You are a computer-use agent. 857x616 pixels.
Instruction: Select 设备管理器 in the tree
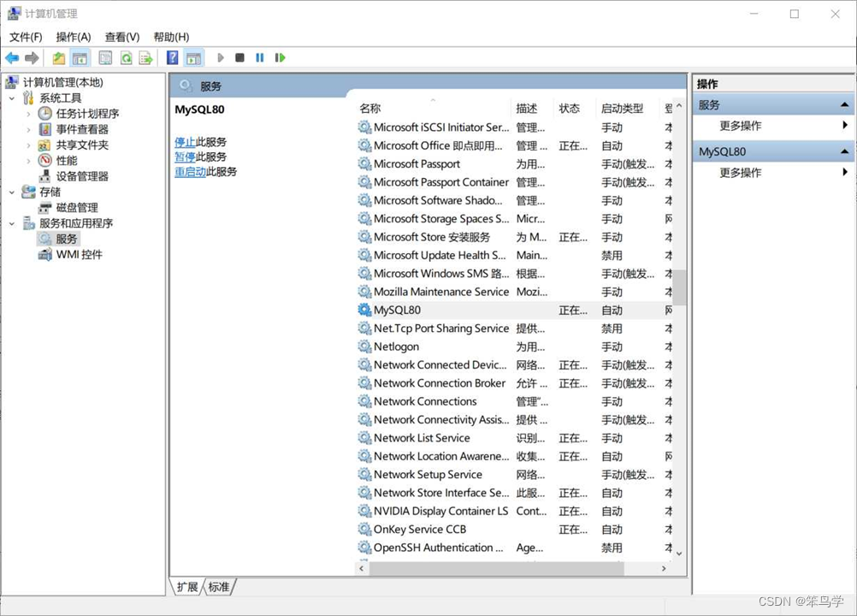[x=82, y=176]
